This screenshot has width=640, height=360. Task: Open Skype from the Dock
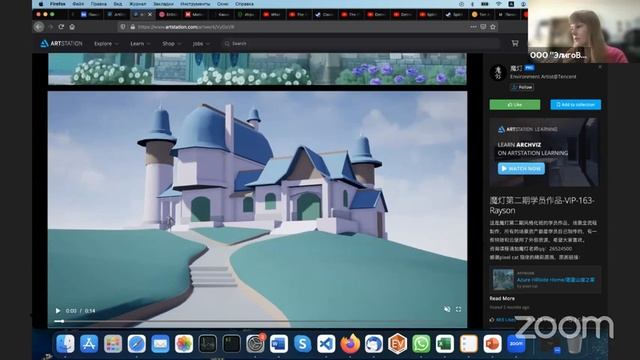coord(302,344)
